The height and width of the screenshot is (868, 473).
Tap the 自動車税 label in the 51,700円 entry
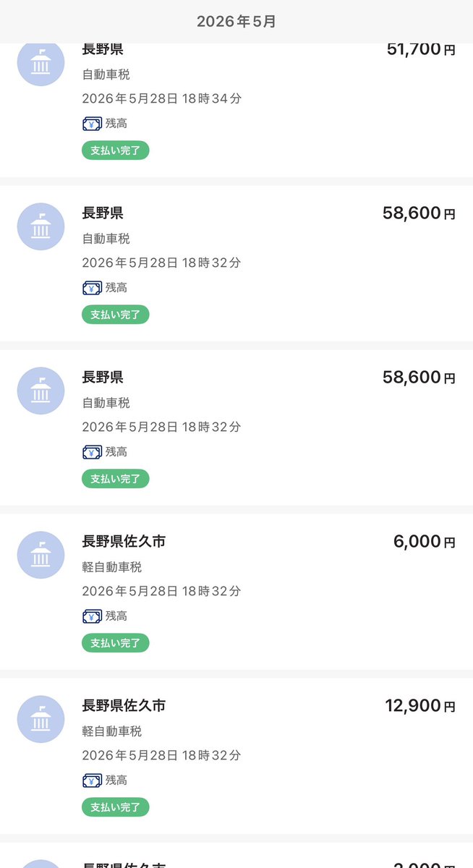[106, 75]
